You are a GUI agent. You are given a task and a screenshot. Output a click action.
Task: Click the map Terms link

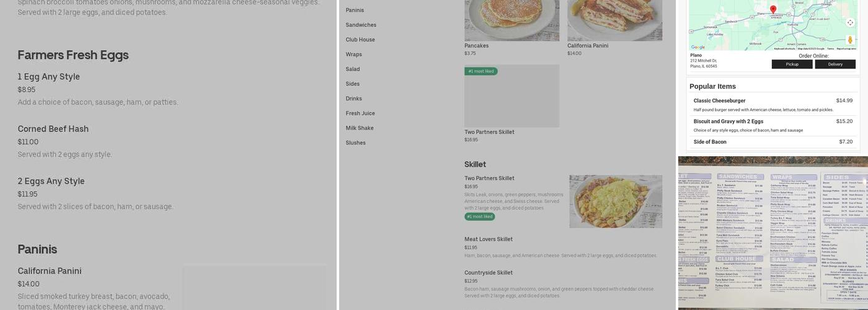[x=830, y=48]
